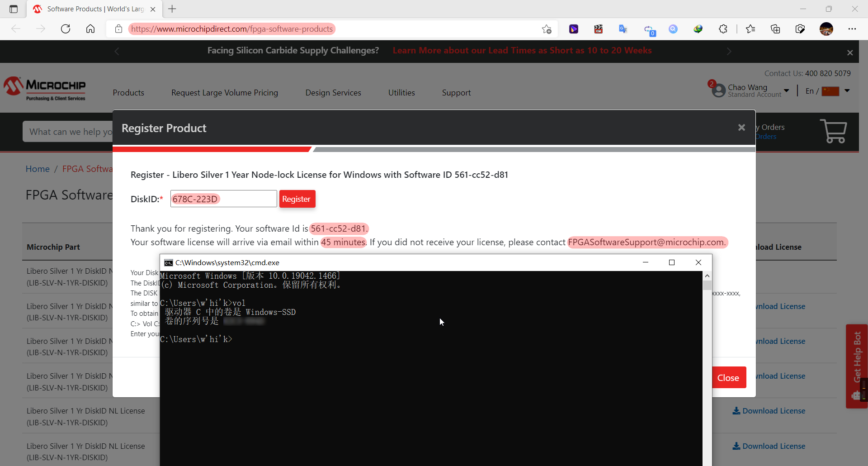The image size is (868, 466).
Task: Open the purple play extension icon
Action: click(x=574, y=29)
